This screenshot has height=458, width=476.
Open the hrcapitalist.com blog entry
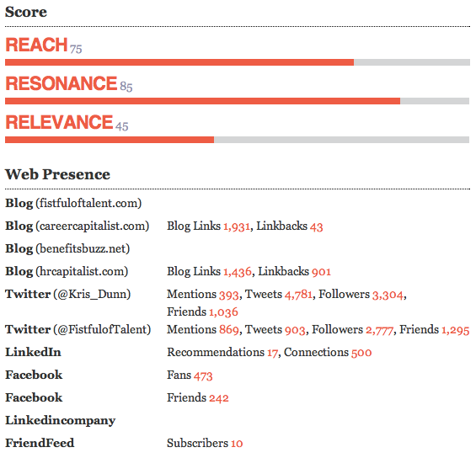(67, 271)
